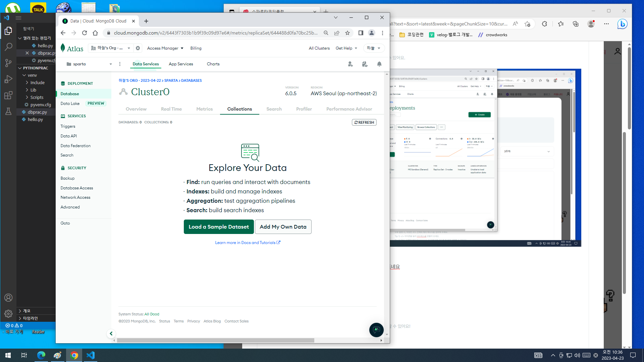Open a new Chrome tab
Screen dimensions: 644x362
click(x=146, y=21)
